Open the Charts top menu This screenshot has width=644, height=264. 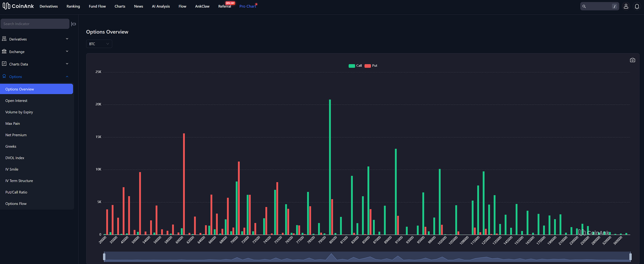click(120, 6)
